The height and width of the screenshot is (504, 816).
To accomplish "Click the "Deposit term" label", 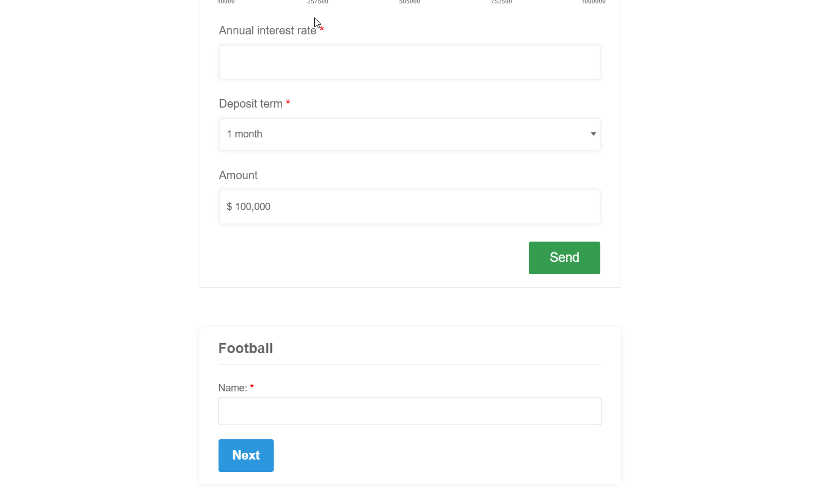I will click(251, 104).
